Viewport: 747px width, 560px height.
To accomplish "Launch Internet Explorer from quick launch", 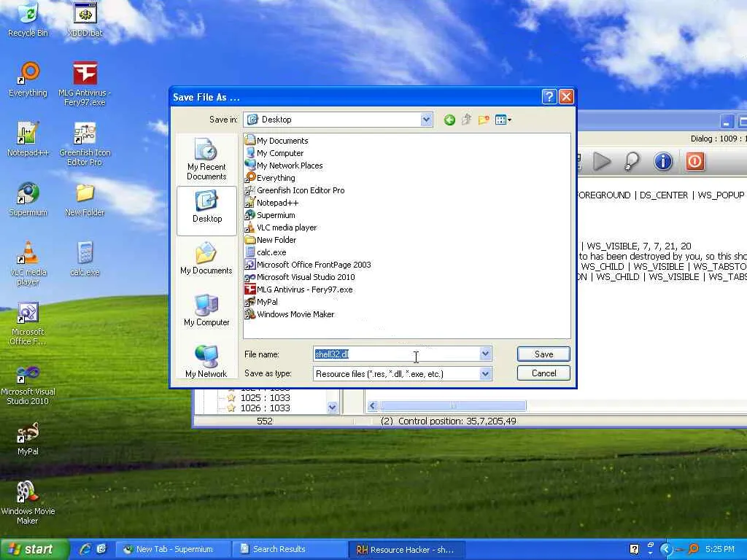I will [x=86, y=549].
